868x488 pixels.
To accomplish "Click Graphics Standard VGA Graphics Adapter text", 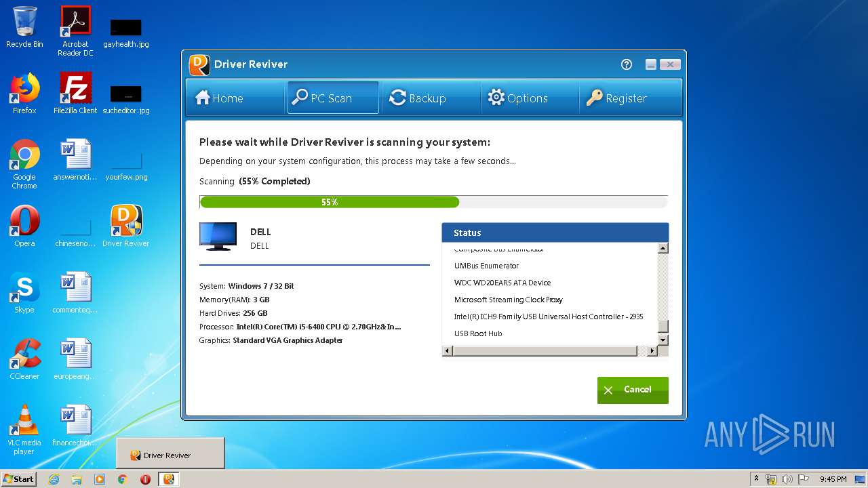I will 271,340.
